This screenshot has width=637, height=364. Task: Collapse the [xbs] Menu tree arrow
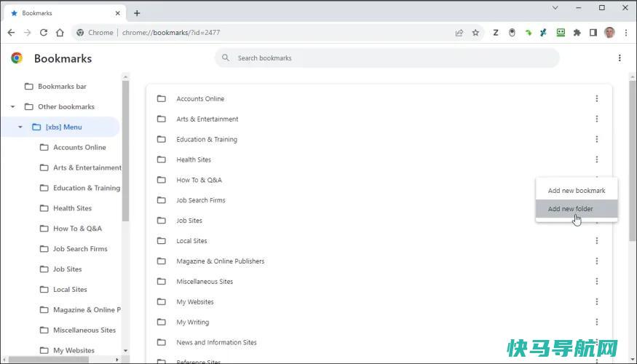(20, 127)
